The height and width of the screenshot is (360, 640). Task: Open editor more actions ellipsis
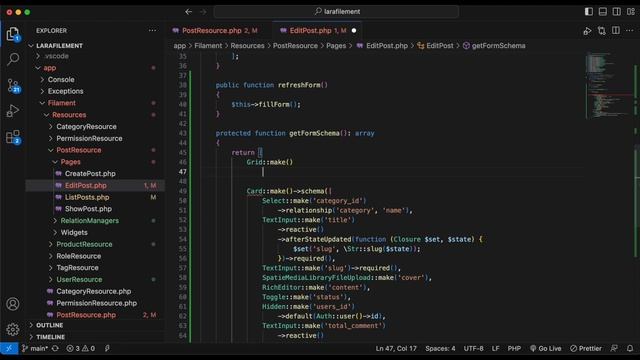[x=629, y=31]
